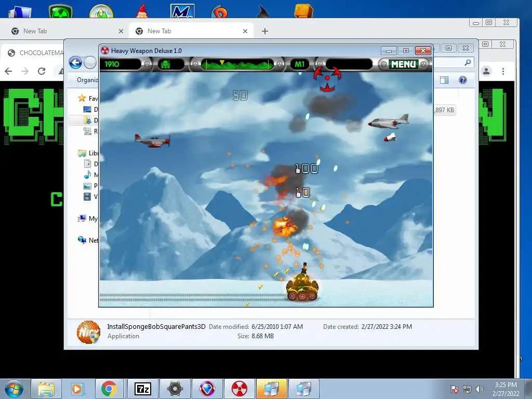Viewport: 532px width, 399px height.
Task: Open 7-Zip from the taskbar
Action: point(142,389)
